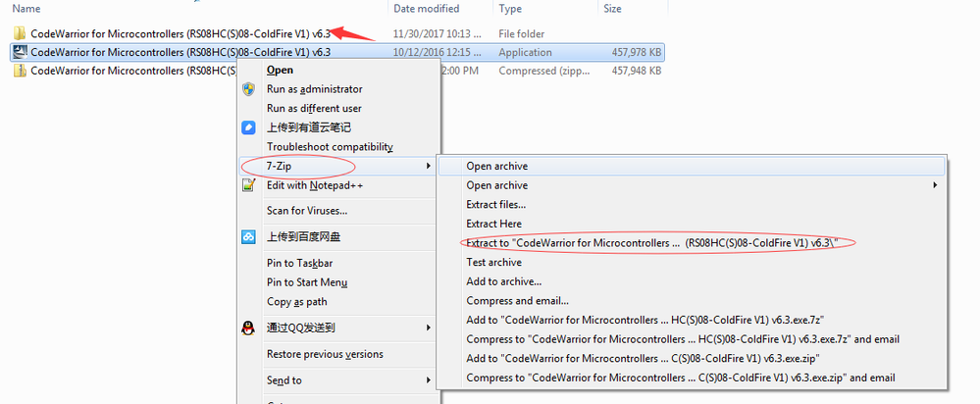This screenshot has width=980, height=404.
Task: Choose Add to "...v6.3.exe.zip"
Action: click(x=644, y=359)
